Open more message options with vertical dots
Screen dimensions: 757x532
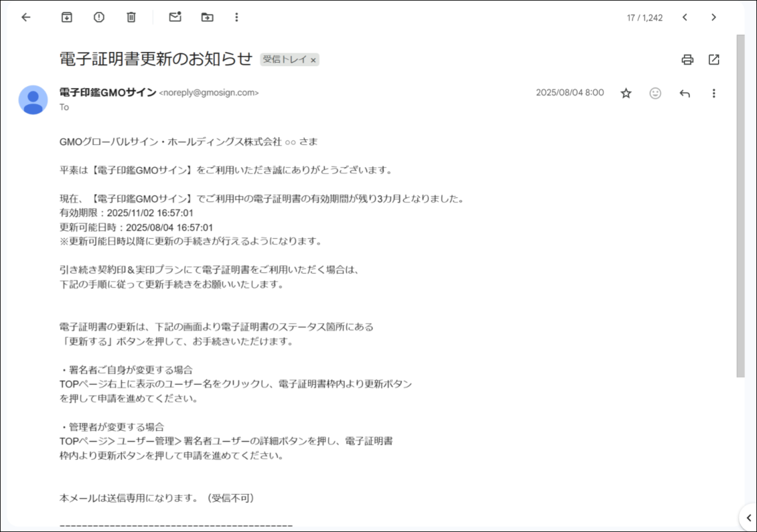tap(714, 93)
